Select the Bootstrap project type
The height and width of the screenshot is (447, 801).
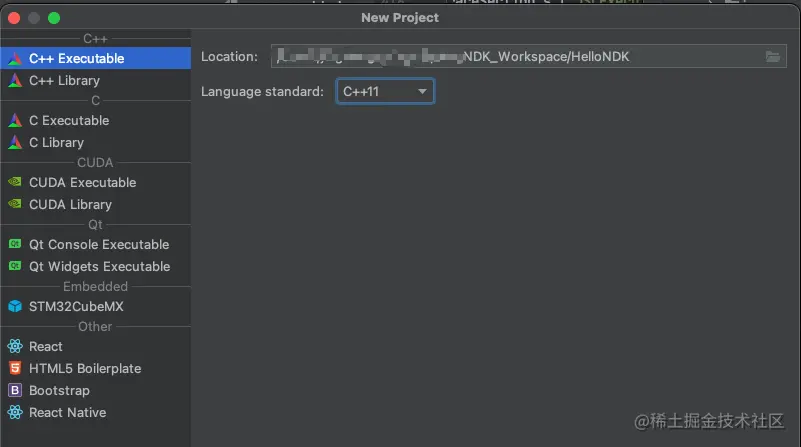(96, 390)
